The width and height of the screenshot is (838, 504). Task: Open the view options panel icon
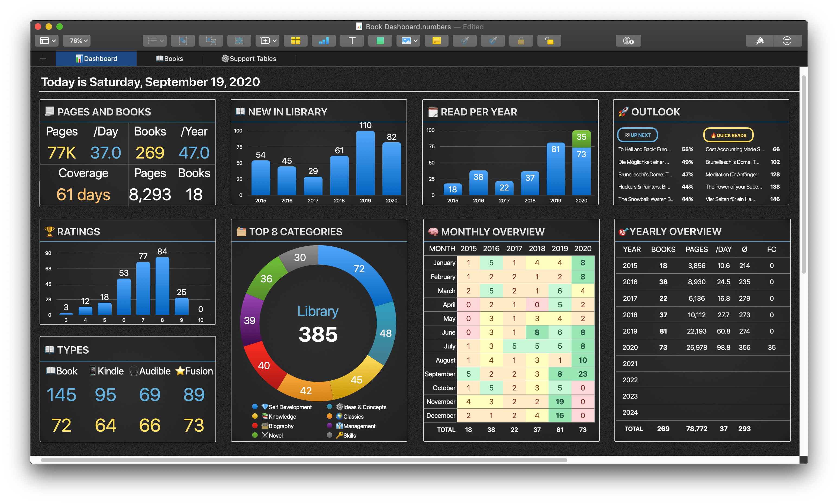(47, 40)
